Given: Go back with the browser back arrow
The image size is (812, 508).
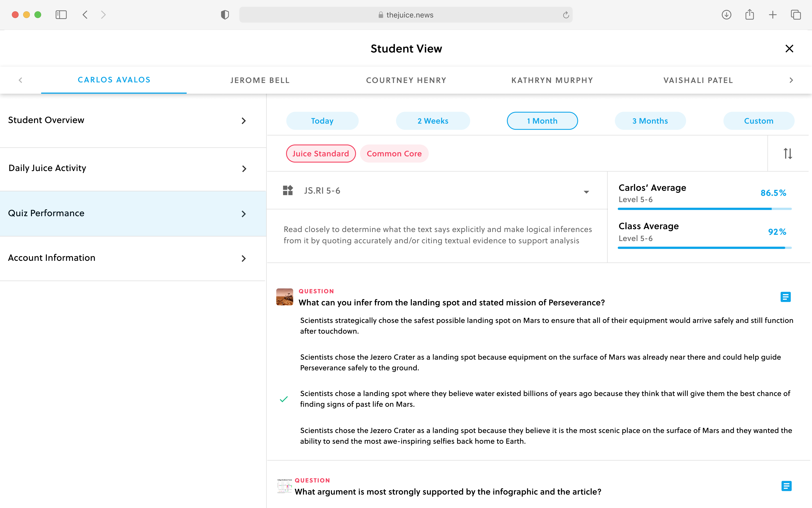Looking at the screenshot, I should point(85,15).
